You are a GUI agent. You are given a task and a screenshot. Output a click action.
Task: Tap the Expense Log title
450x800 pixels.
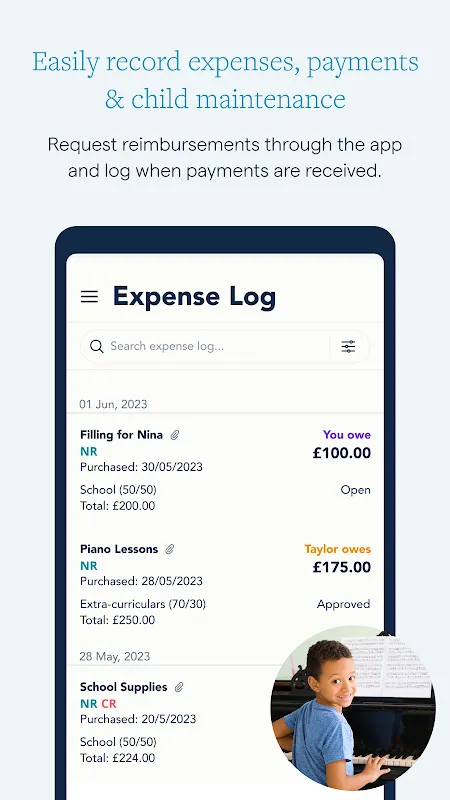[x=194, y=297]
